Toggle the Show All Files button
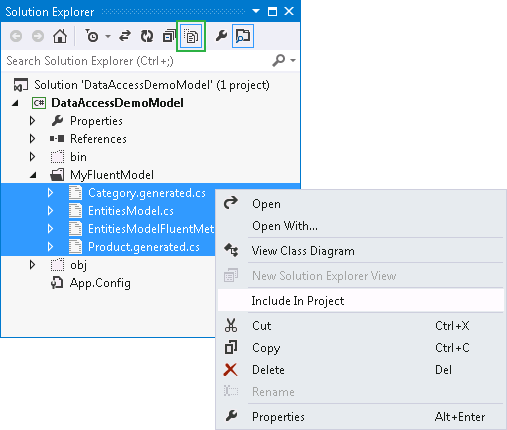 point(191,36)
